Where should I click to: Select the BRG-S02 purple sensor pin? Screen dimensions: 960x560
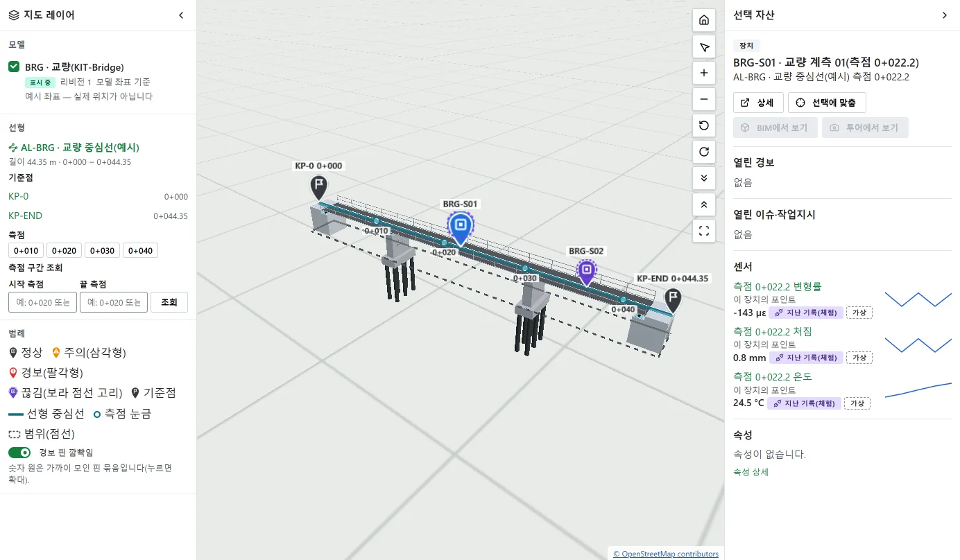click(587, 272)
